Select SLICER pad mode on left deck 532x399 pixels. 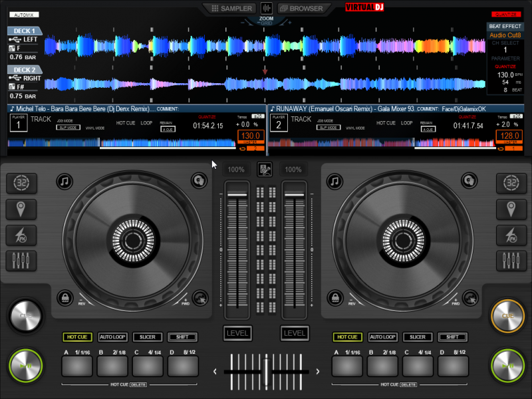tap(147, 337)
